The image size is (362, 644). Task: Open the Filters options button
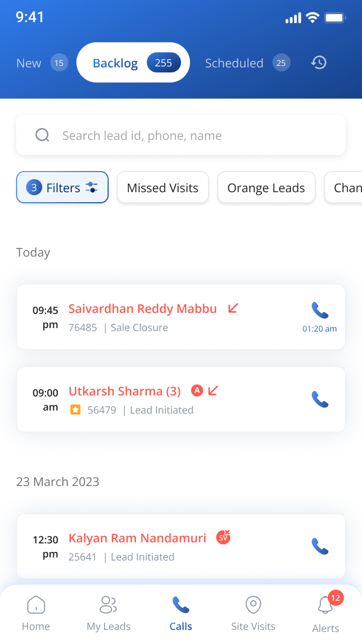pyautogui.click(x=62, y=187)
